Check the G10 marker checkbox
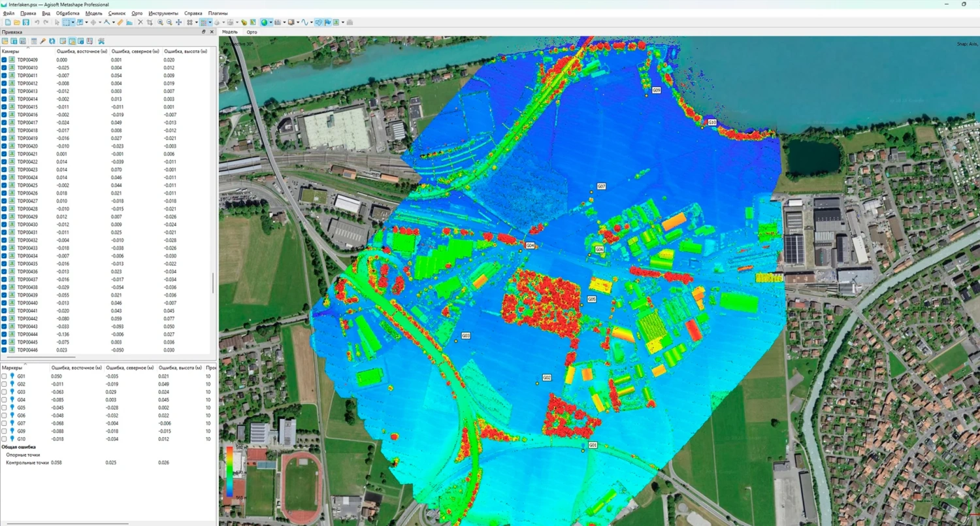 [x=4, y=439]
